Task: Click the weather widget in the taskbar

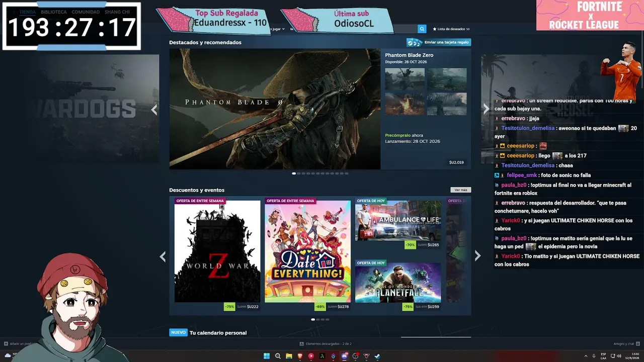Action: click(9, 355)
